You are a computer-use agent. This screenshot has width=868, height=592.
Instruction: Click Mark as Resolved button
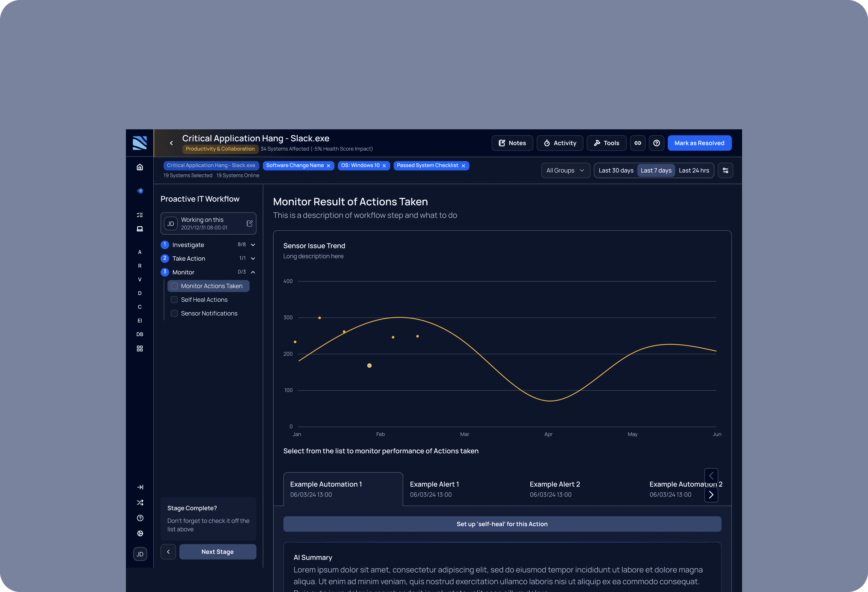click(699, 143)
